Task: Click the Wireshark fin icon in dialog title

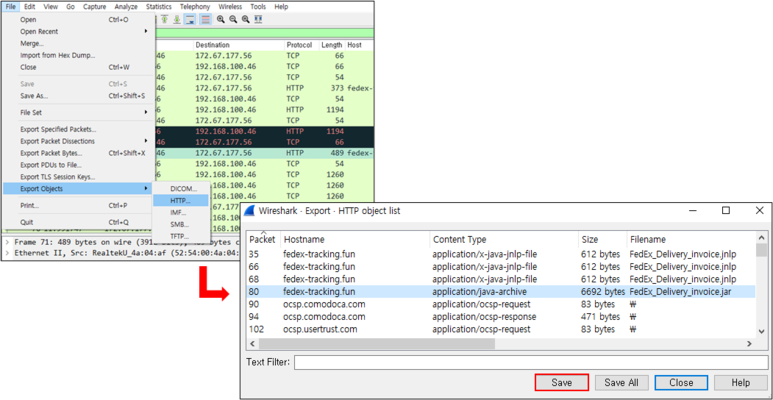Action: coord(250,211)
